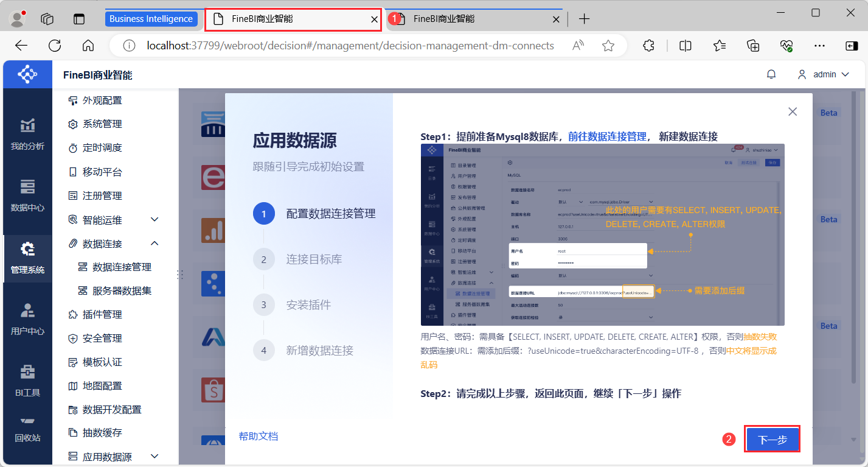
Task: Open the favorites list
Action: coord(720,46)
